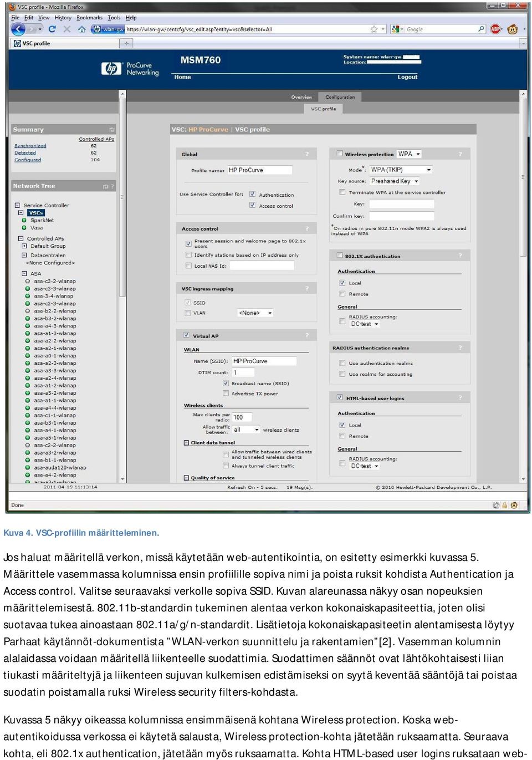The height and width of the screenshot is (760, 532).
Task: Bookmark this page with the star icon
Action: coord(374,29)
